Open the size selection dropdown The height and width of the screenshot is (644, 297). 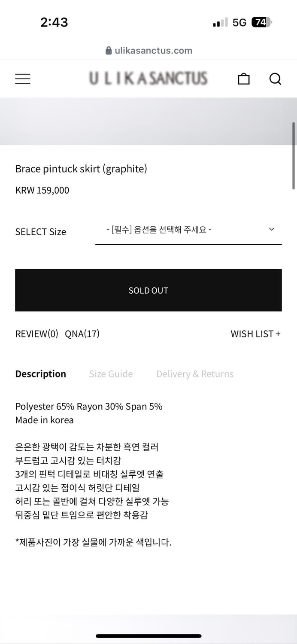tap(188, 229)
